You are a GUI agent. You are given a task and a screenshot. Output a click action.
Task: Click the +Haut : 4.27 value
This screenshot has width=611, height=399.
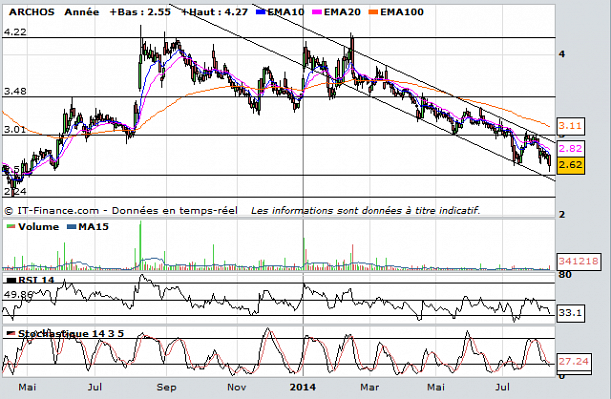pyautogui.click(x=215, y=12)
